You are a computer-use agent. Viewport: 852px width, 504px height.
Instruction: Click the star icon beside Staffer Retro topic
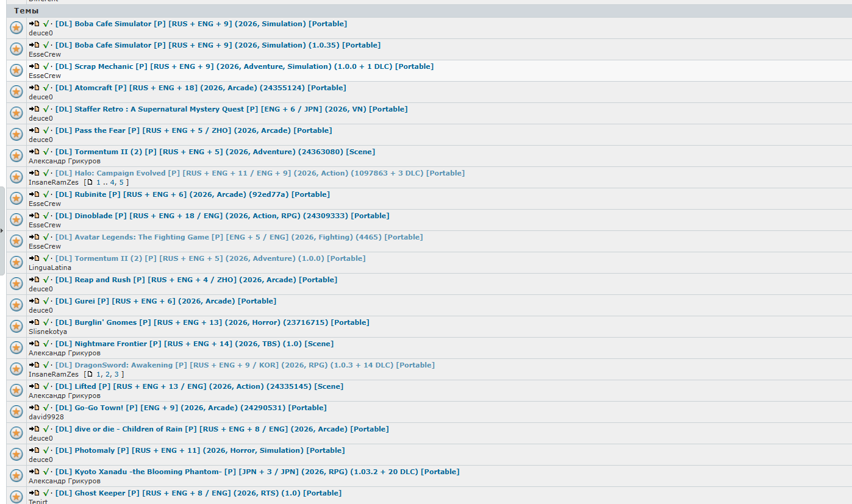point(16,113)
